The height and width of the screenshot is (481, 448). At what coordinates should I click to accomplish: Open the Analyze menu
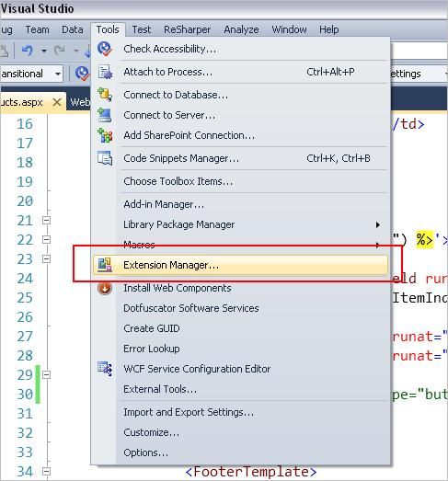[x=241, y=29]
